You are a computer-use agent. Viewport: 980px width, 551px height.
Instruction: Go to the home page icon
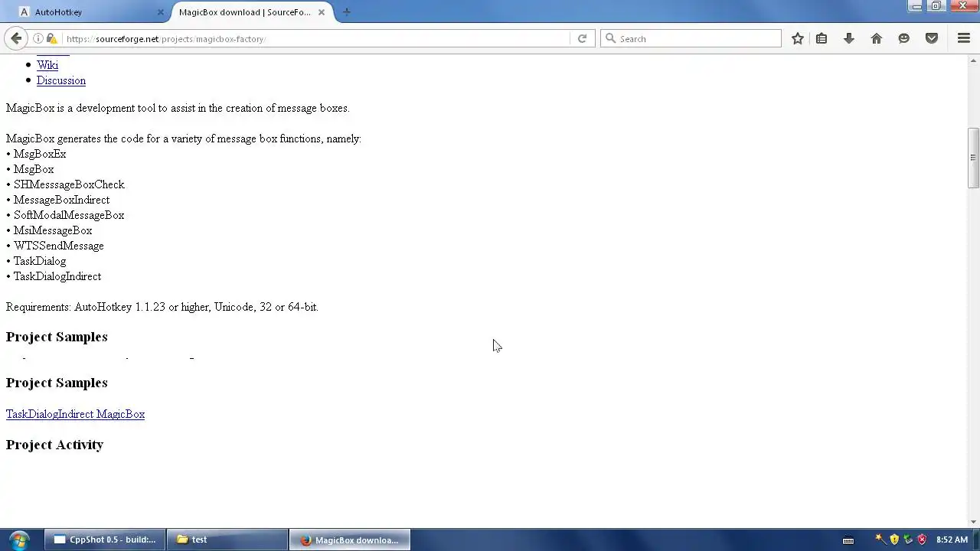[x=877, y=38]
